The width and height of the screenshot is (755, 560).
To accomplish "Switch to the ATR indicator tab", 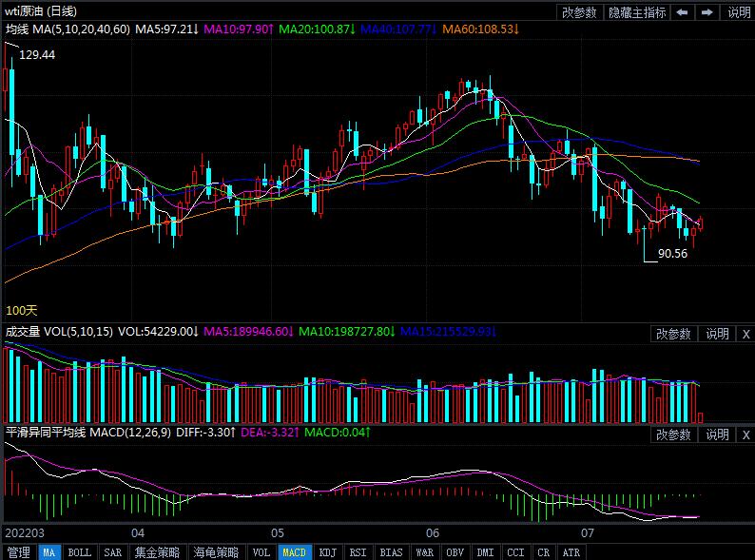I will tap(571, 552).
